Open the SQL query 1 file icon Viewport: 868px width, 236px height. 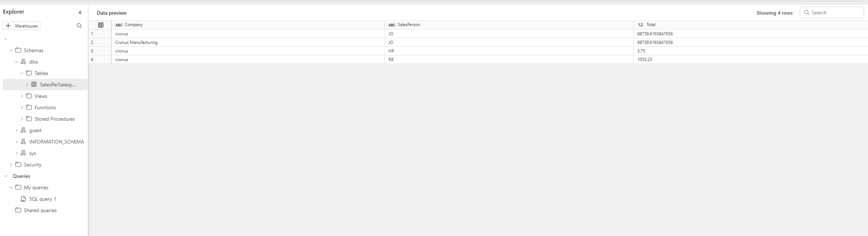23,199
